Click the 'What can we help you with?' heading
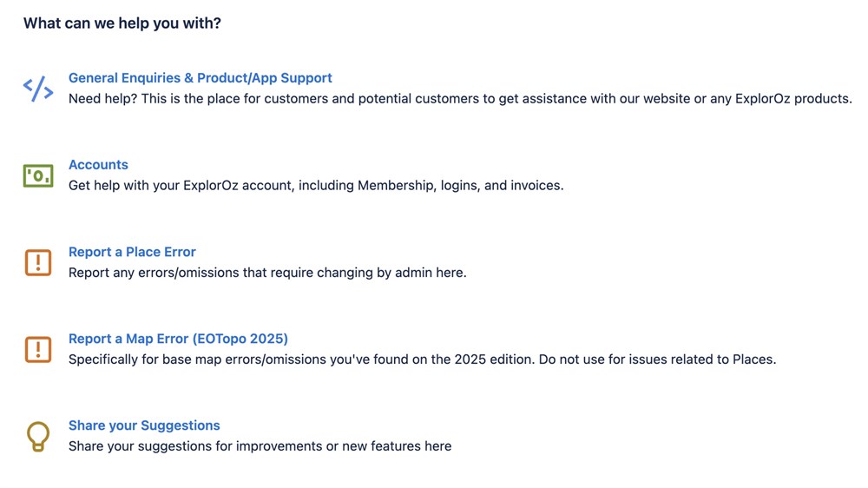The width and height of the screenshot is (868, 488). point(122,23)
